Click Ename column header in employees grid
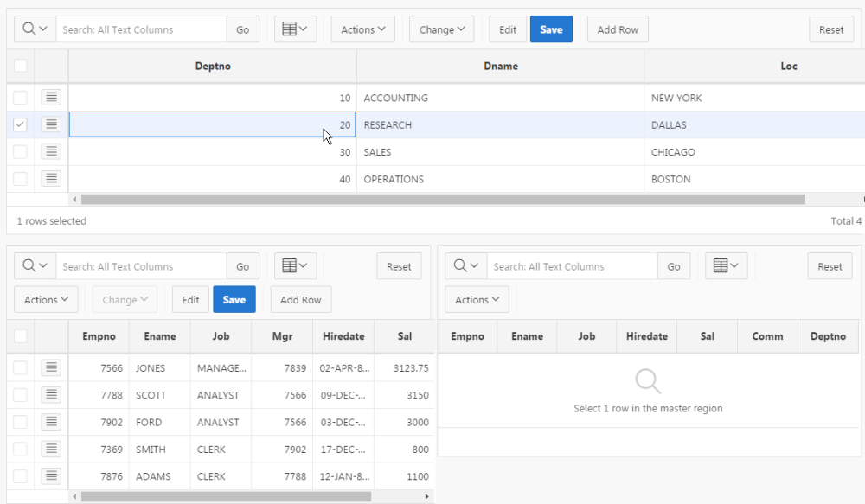Viewport: 865px width, 504px height. (160, 336)
